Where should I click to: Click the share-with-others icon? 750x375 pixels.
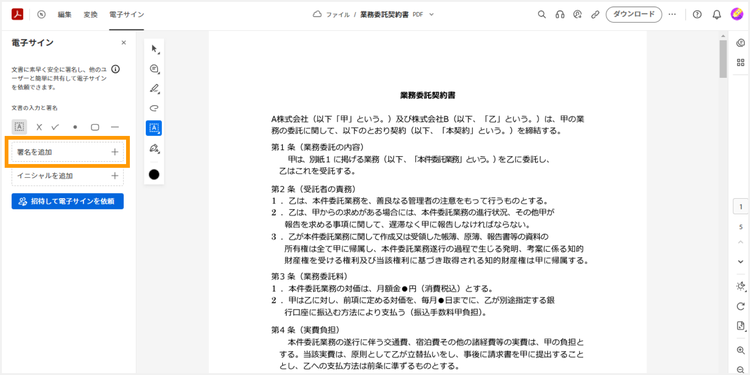click(577, 14)
